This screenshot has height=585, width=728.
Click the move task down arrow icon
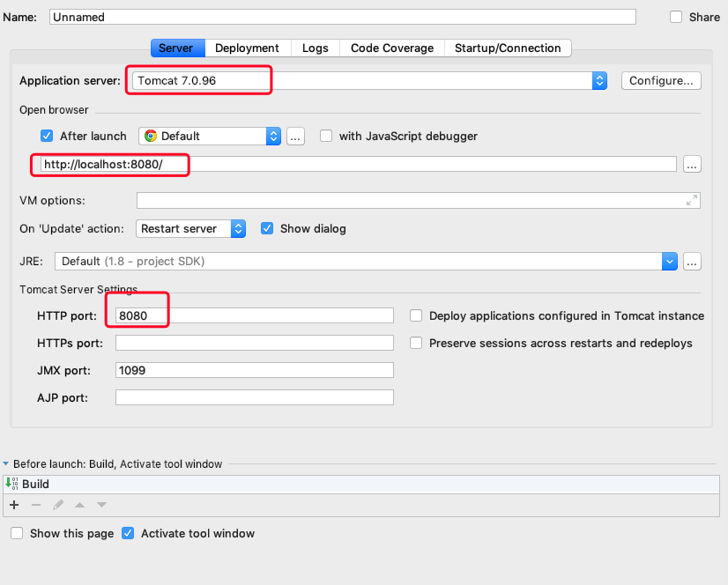click(101, 505)
